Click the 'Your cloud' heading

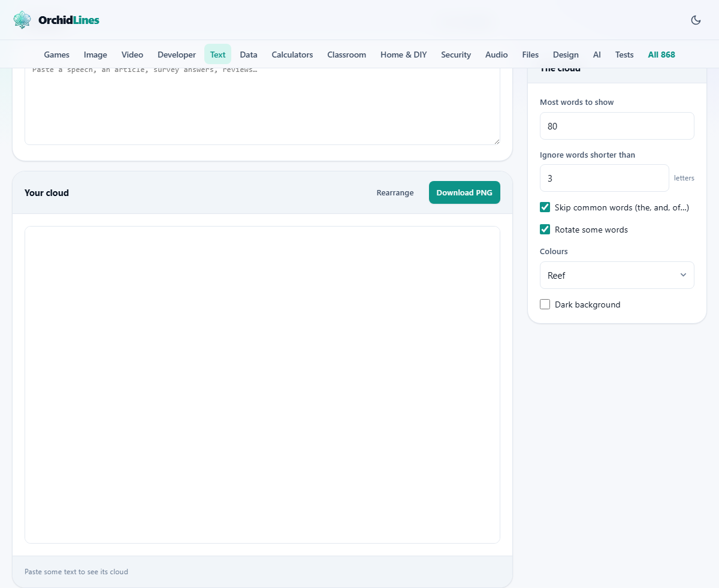pyautogui.click(x=47, y=193)
